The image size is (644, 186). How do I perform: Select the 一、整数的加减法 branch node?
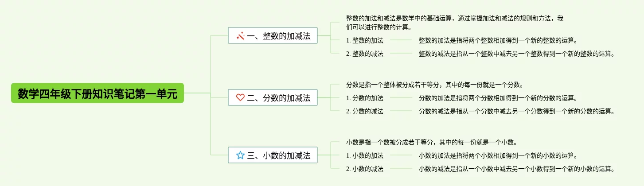273,36
